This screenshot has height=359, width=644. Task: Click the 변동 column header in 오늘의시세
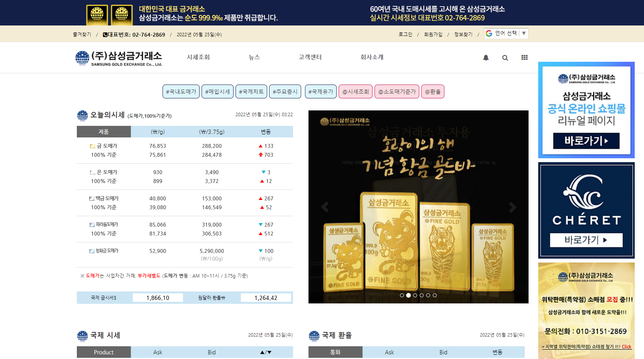266,132
